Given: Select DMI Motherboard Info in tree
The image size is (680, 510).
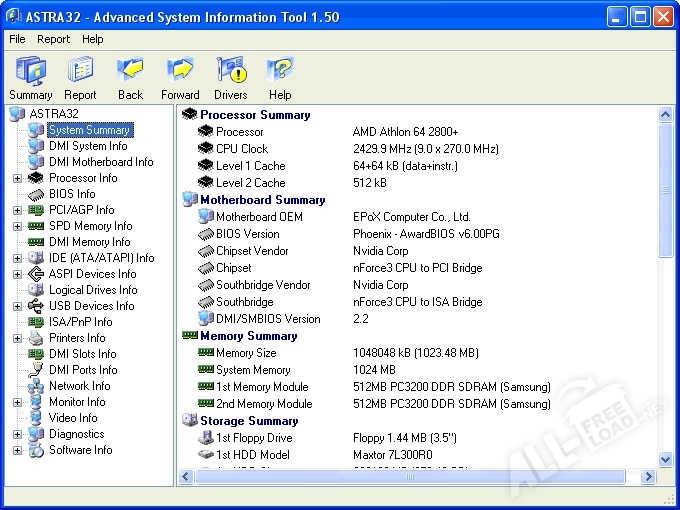Looking at the screenshot, I should point(101,162).
